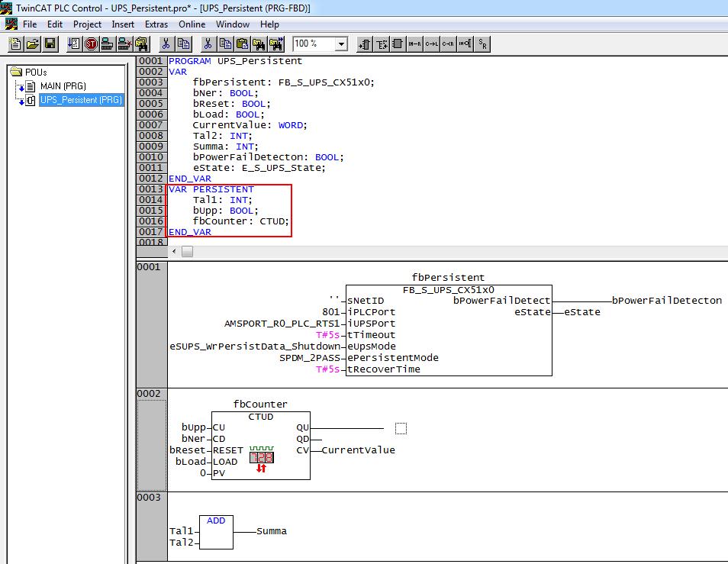Image resolution: width=728 pixels, height=564 pixels.
Task: Insert a return with the FBD icon
Action: (x=448, y=44)
